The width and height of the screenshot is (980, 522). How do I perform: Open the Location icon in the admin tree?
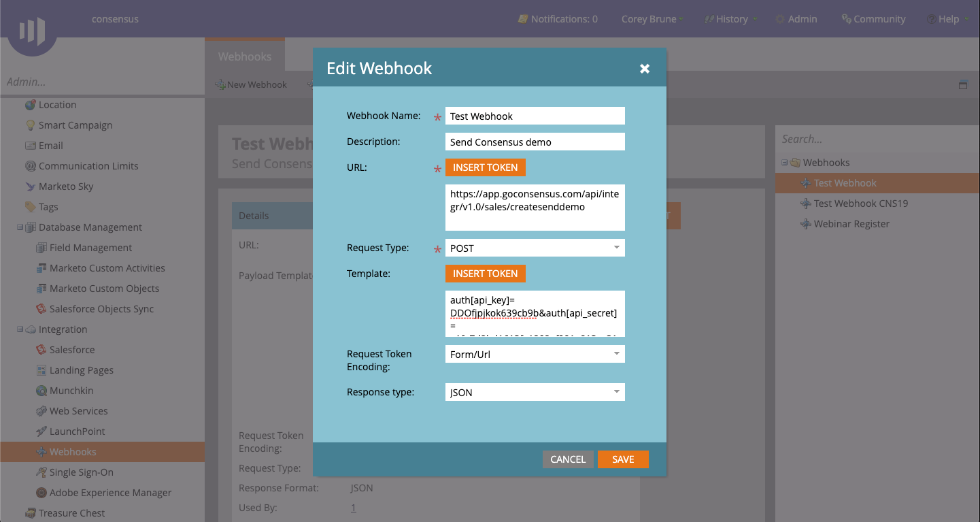pyautogui.click(x=30, y=105)
